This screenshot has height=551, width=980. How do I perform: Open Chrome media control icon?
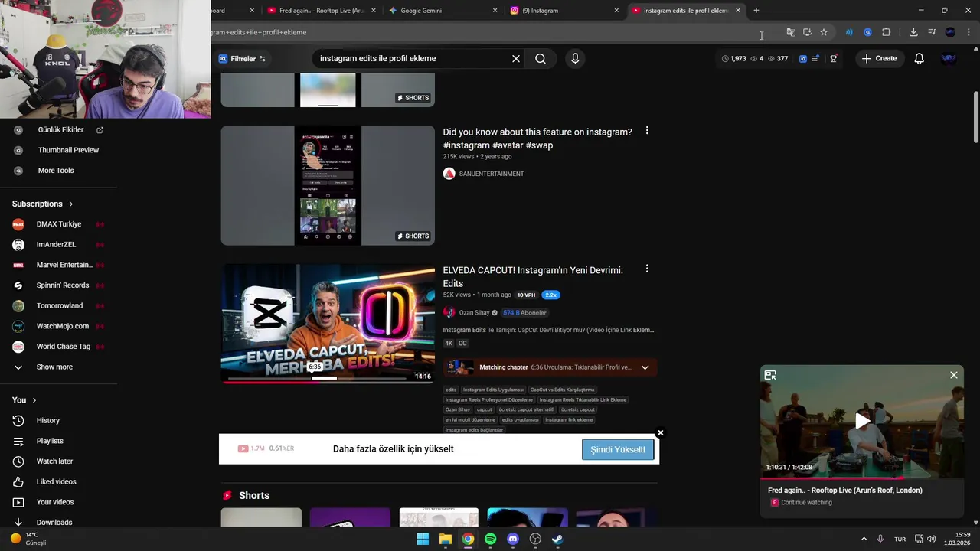click(932, 32)
